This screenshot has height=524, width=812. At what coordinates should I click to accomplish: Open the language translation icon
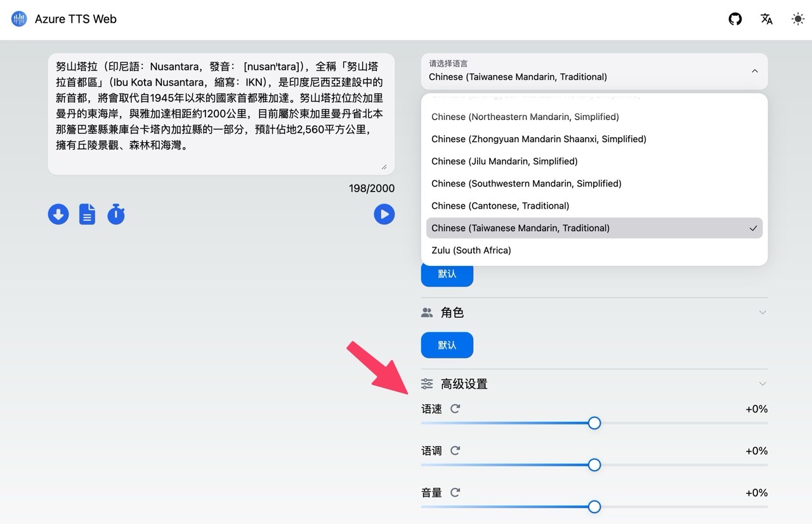tap(766, 19)
